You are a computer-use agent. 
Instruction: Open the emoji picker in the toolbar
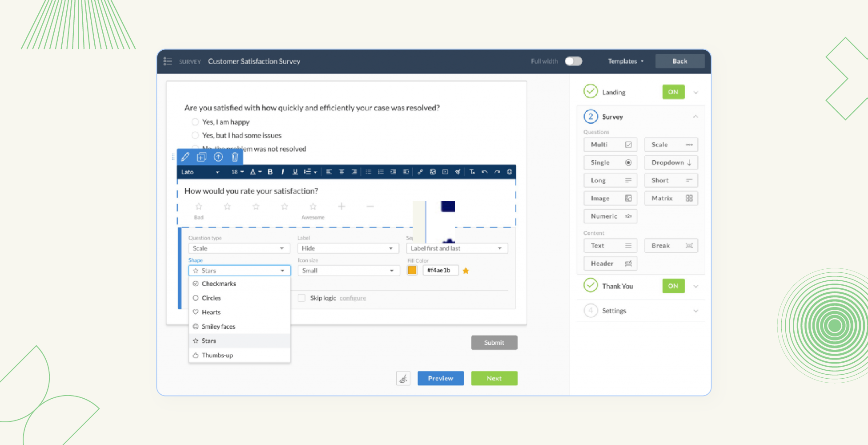click(x=510, y=172)
